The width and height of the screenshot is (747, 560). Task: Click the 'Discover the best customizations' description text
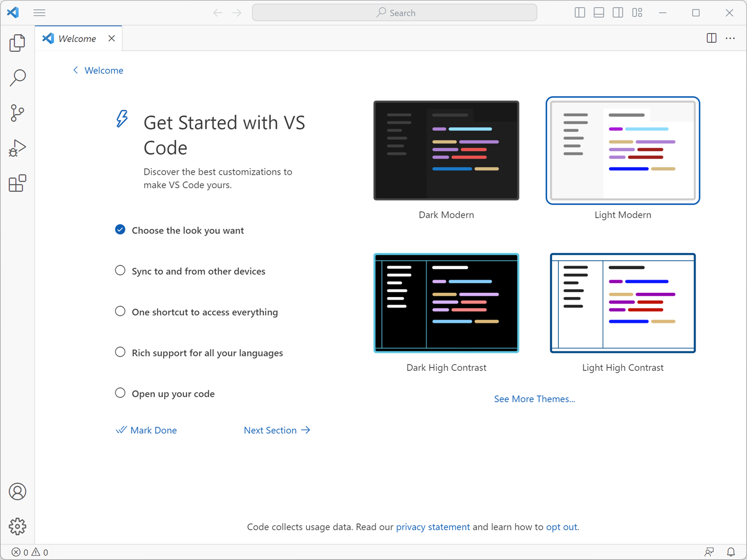tap(218, 178)
